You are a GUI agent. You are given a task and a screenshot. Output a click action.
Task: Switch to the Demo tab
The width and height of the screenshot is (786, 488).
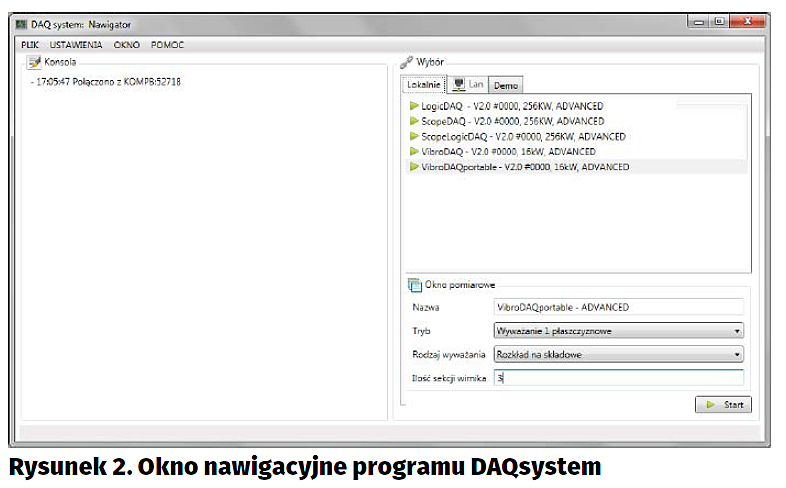pyautogui.click(x=506, y=85)
